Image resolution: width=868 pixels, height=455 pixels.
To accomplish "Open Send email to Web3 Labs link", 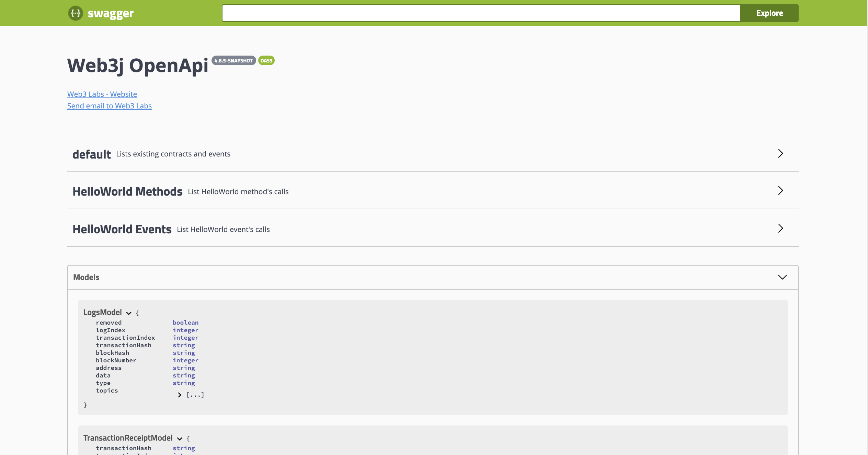I will 110,106.
